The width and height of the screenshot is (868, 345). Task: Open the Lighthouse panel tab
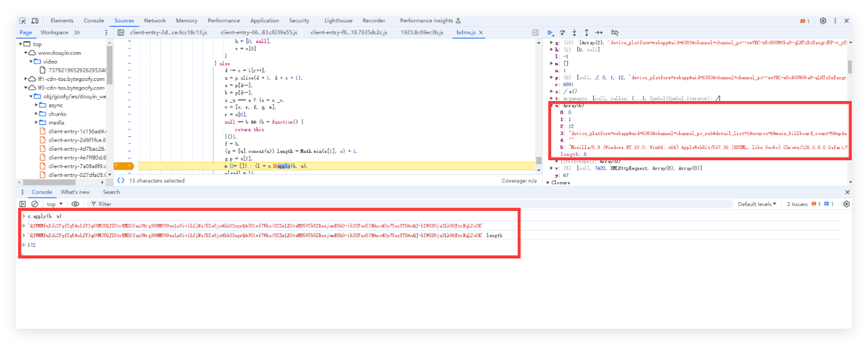point(338,21)
